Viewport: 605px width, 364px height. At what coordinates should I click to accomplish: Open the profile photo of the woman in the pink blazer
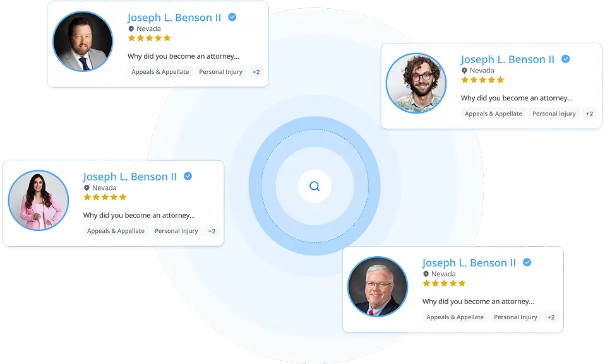point(38,201)
